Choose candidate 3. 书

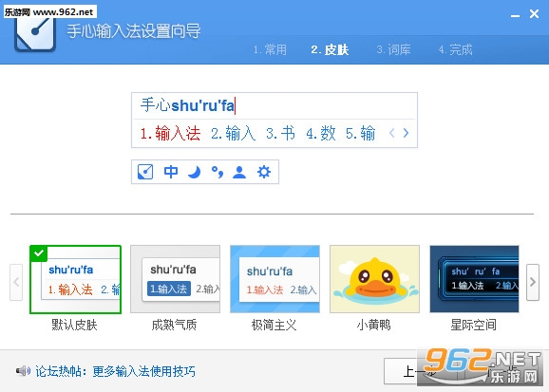point(280,133)
